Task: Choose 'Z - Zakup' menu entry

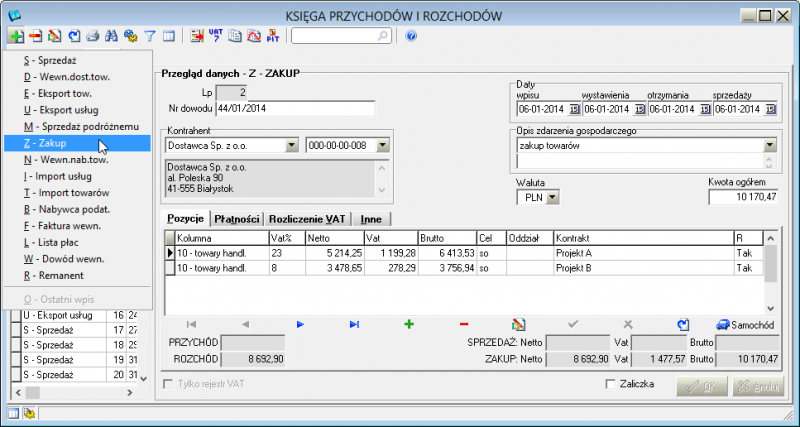Action: coord(77,143)
